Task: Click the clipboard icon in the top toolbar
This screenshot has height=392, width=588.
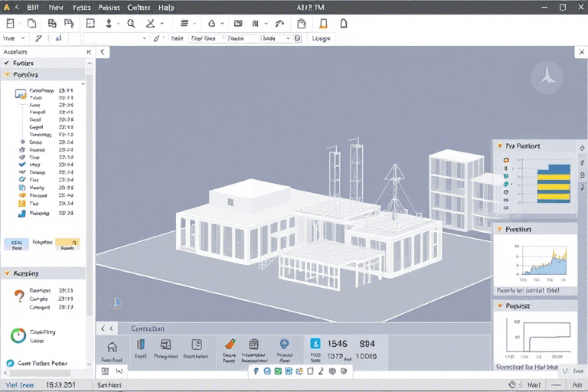Action: pyautogui.click(x=301, y=24)
